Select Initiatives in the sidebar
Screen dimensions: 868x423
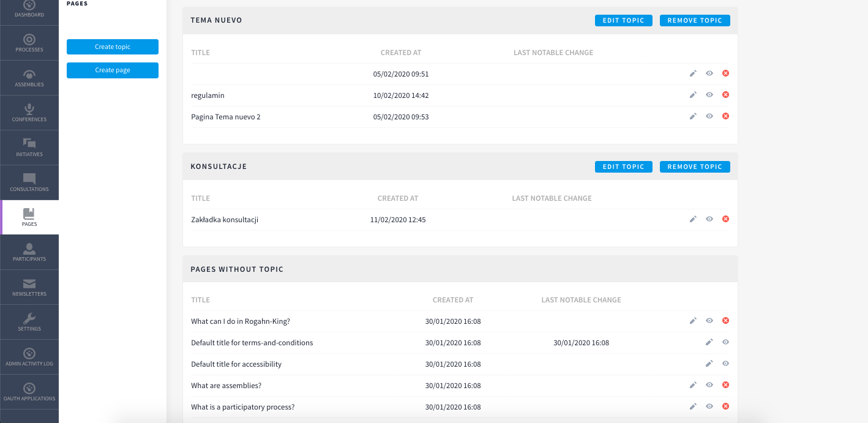pyautogui.click(x=29, y=148)
